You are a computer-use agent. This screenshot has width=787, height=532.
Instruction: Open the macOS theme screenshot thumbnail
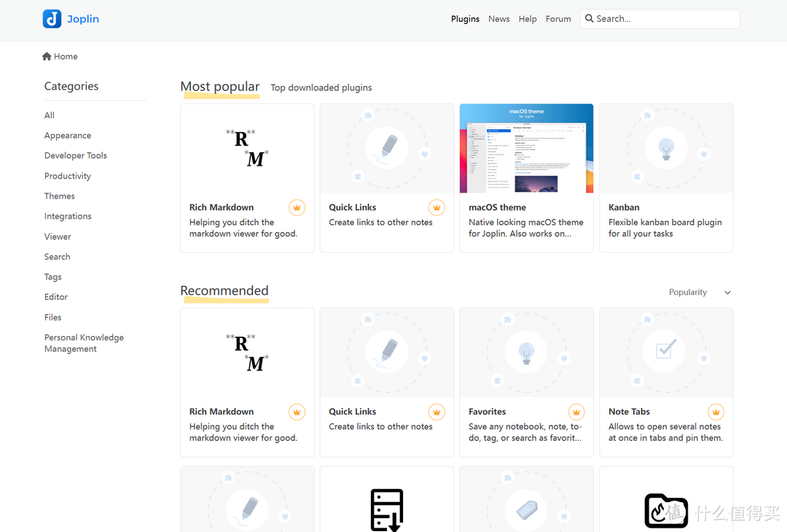527,148
